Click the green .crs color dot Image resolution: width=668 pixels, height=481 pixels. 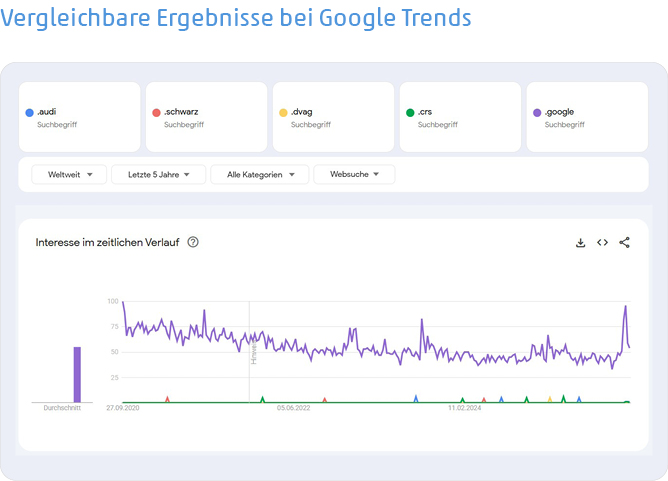[410, 112]
